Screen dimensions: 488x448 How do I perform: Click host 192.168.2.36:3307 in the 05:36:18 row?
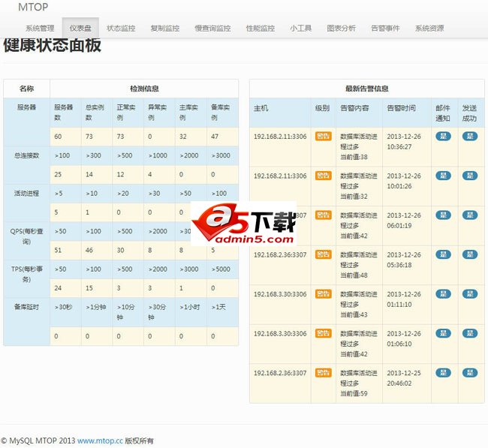(x=280, y=255)
